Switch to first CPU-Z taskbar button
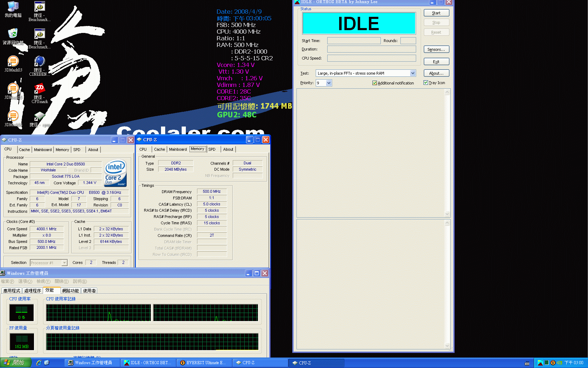 [x=260, y=363]
